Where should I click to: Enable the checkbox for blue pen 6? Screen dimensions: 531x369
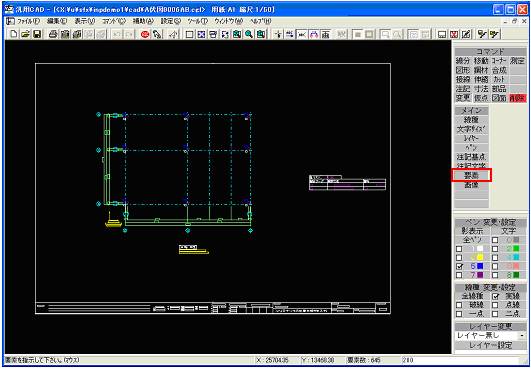tap(459, 266)
